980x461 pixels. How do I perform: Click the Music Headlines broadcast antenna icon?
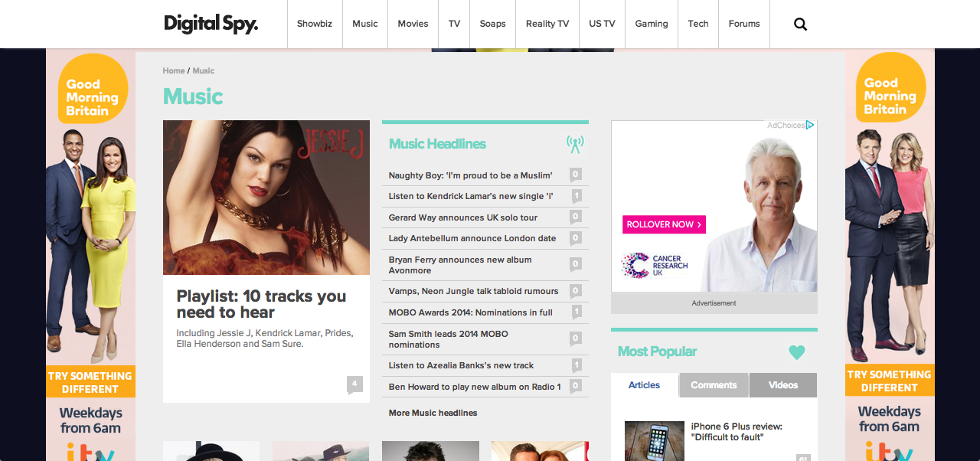(575, 143)
